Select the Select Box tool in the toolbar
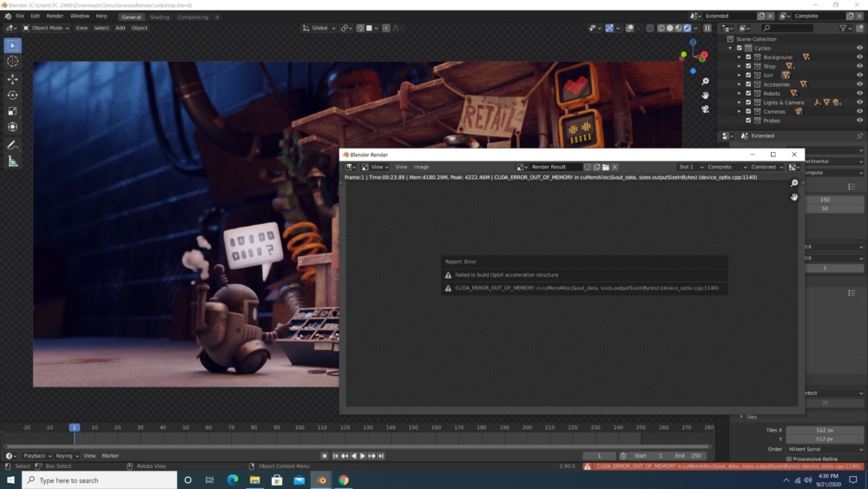This screenshot has height=489, width=868. click(x=13, y=45)
